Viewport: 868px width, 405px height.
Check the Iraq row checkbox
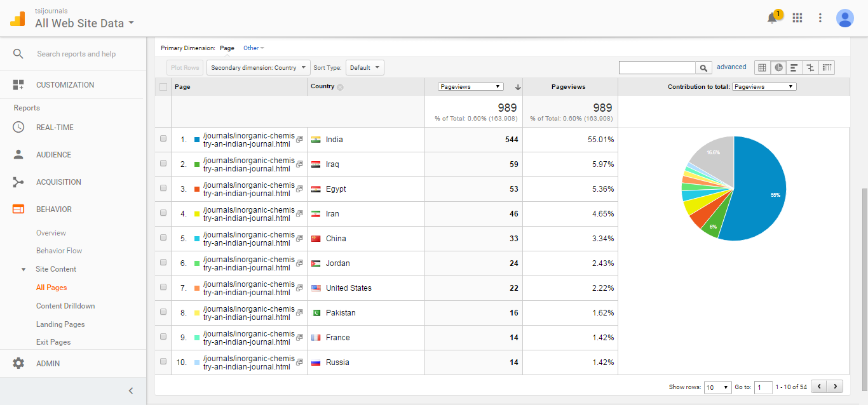click(x=163, y=163)
